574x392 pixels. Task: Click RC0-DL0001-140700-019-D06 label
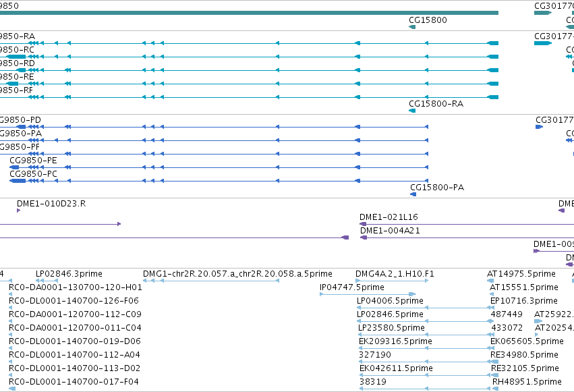(x=75, y=341)
